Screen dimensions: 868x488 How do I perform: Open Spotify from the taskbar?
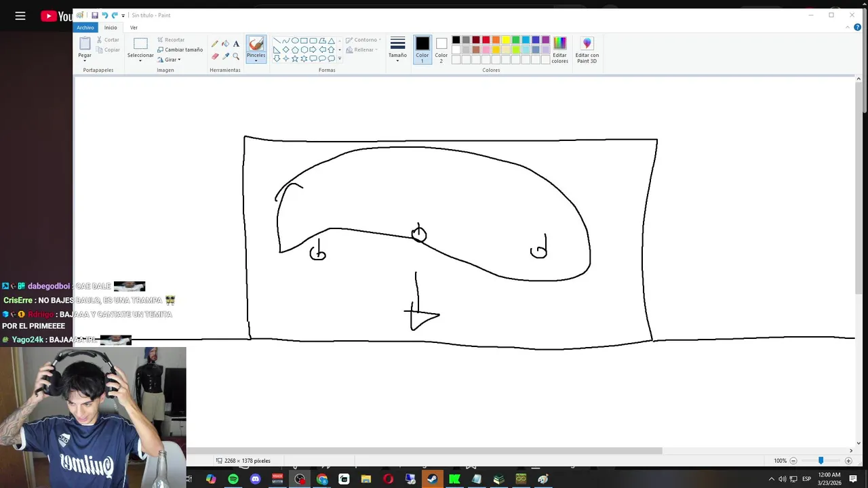[233, 479]
